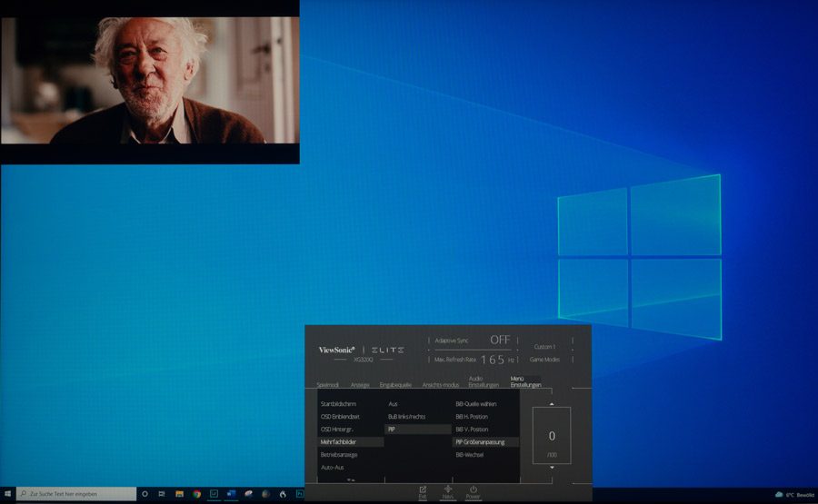
Task: Switch to the Ansichts-modus tab
Action: [440, 385]
